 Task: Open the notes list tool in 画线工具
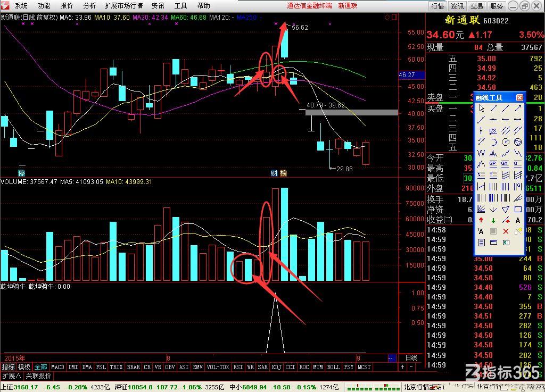[x=481, y=243]
